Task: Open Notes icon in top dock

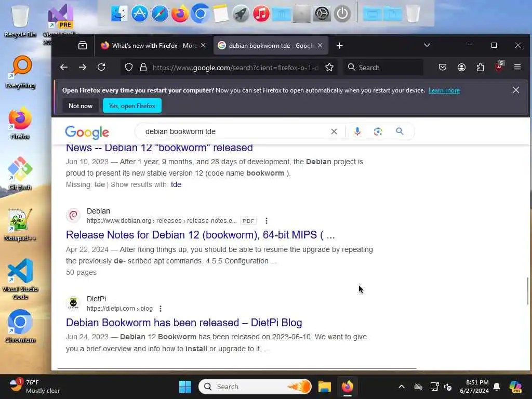Action: 220,14
